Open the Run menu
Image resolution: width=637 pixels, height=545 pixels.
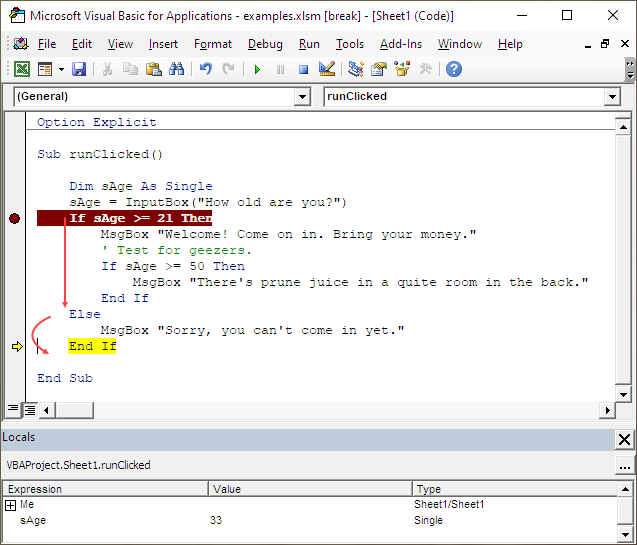tap(309, 44)
